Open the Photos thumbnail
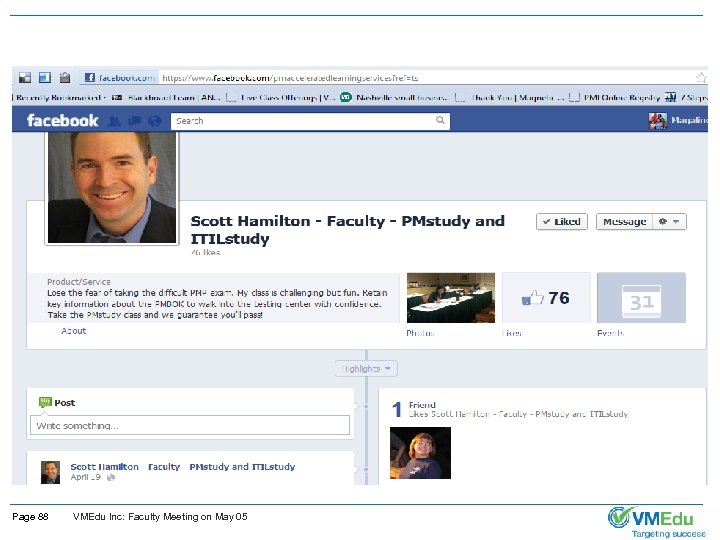Viewport: 720px width, 540px height. pos(450,298)
